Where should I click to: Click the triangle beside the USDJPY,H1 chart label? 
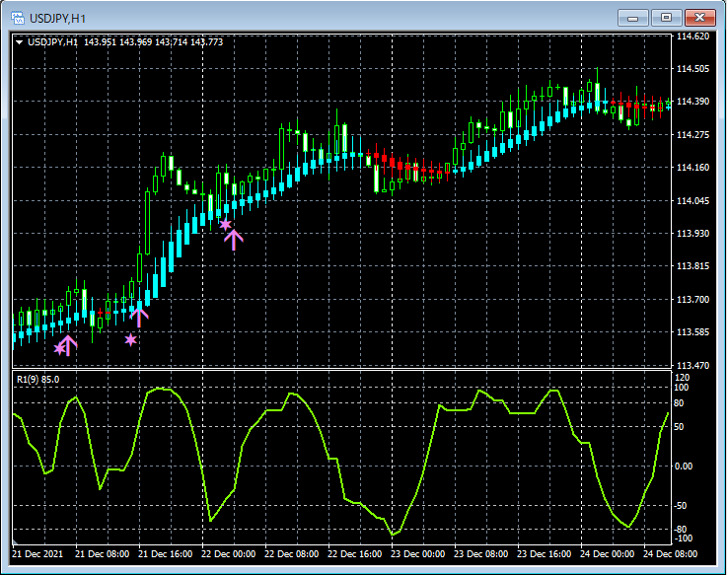(x=19, y=41)
